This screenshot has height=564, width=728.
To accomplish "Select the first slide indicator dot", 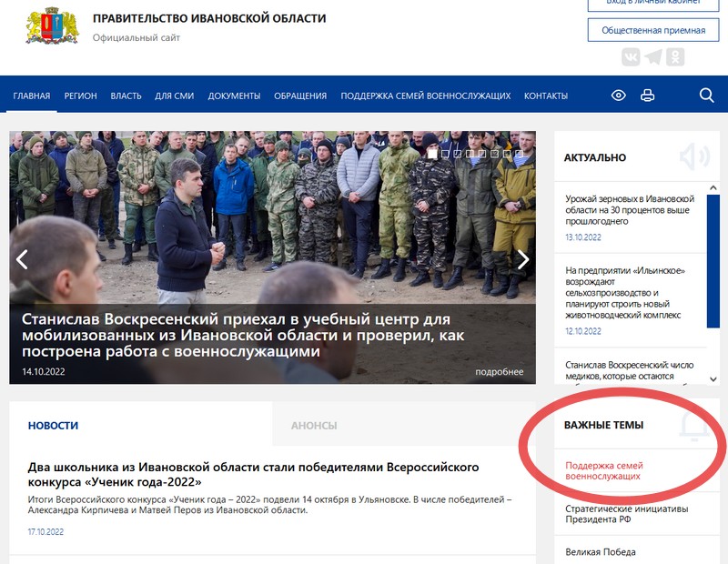I will (432, 154).
